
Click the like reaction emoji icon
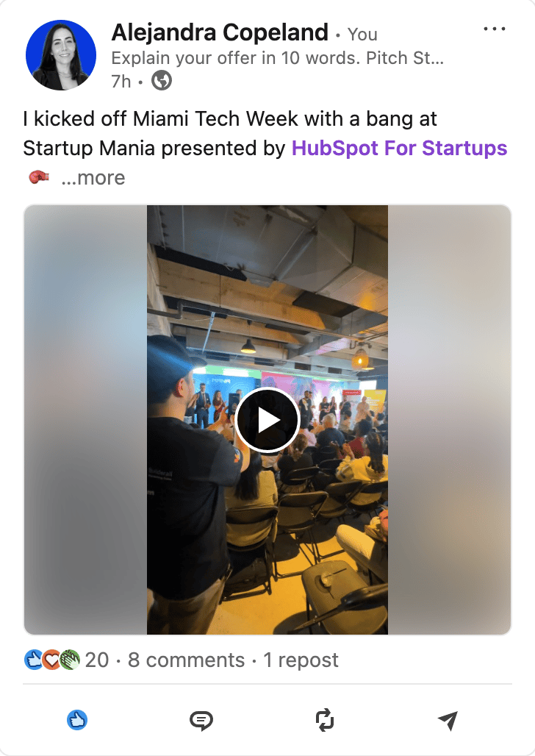coord(32,660)
